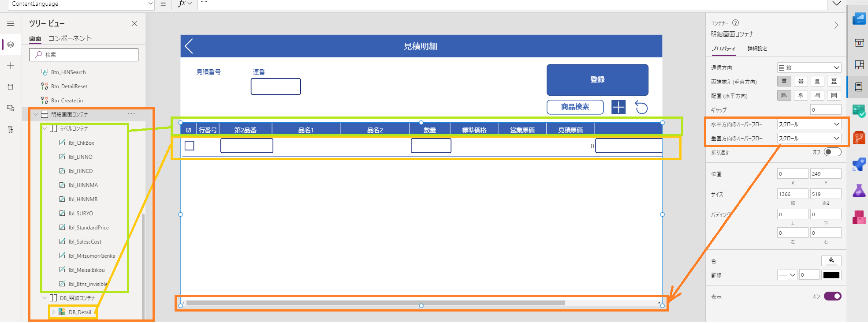
Task: Click the canvas horizontal scrollbar
Action: pyautogui.click(x=375, y=303)
